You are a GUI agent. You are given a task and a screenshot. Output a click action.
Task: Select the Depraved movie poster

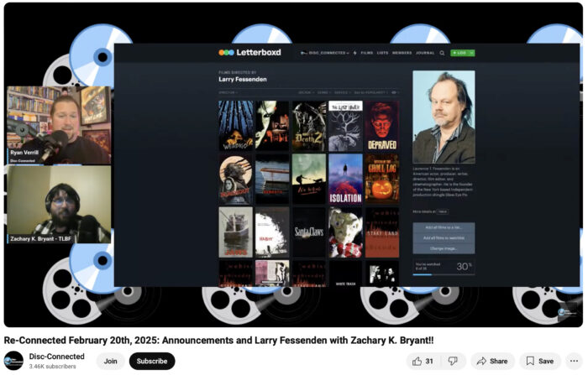point(381,126)
